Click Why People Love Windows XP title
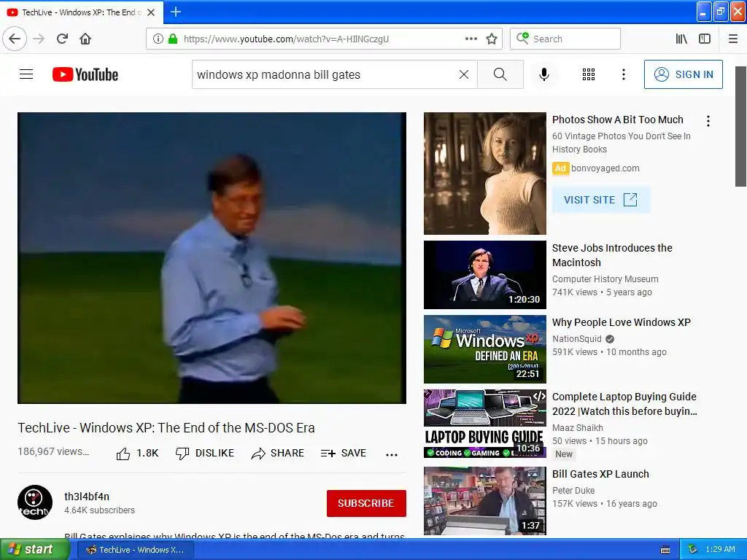Screen dimensions: 747x560 pyautogui.click(x=622, y=322)
